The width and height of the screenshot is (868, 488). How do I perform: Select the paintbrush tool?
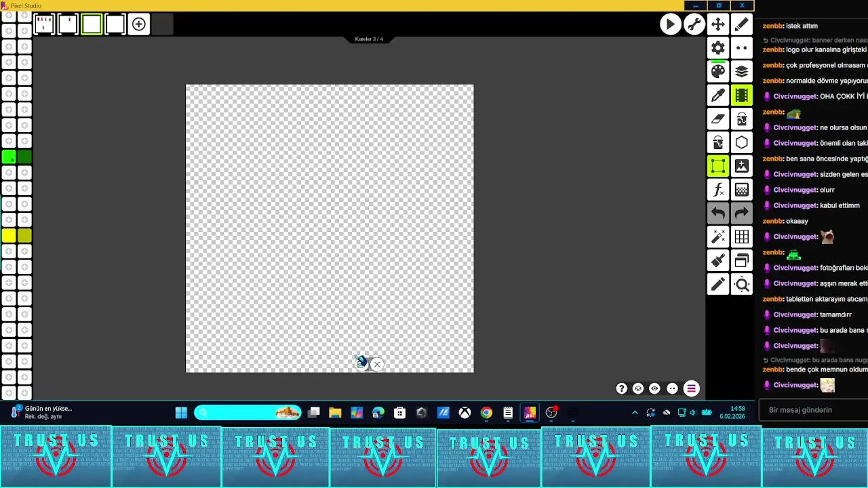718,260
